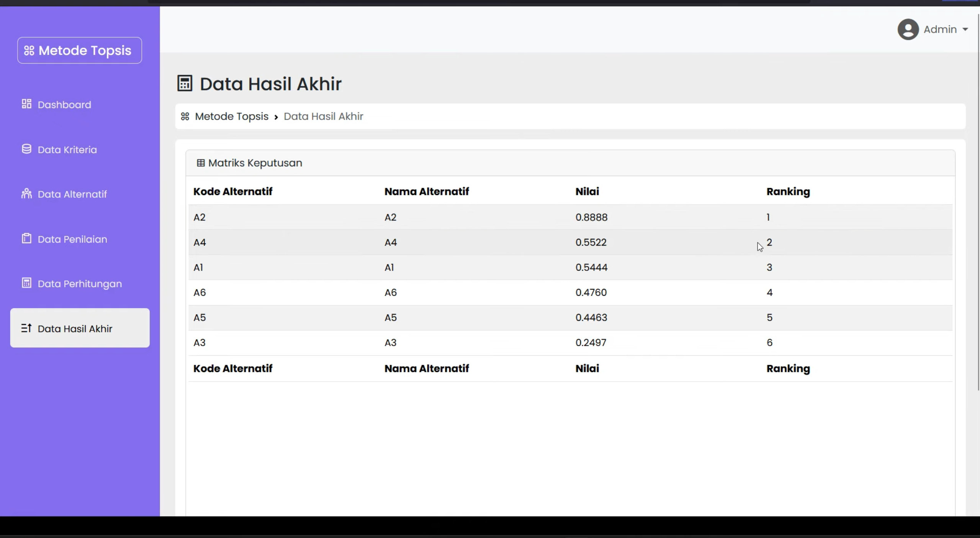Click the Admin user avatar icon
Image resolution: width=980 pixels, height=538 pixels.
908,29
